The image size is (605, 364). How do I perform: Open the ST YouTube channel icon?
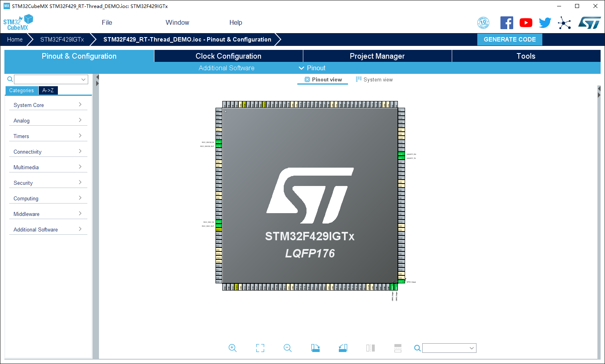pos(526,22)
